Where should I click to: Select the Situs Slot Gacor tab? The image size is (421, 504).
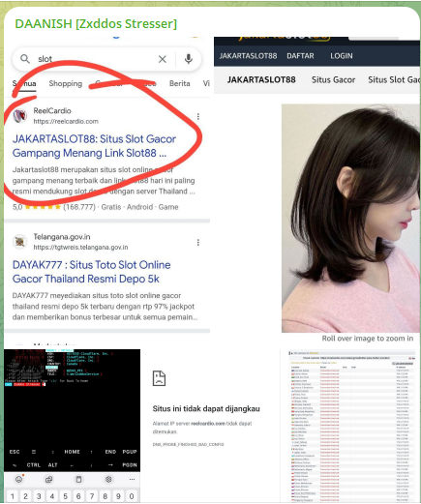[x=394, y=80]
